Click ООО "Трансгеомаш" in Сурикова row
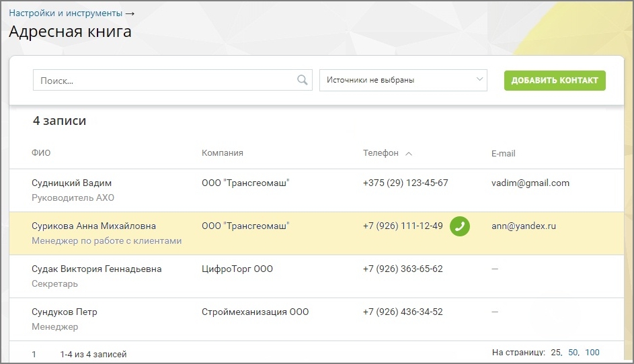The width and height of the screenshot is (634, 364). pyautogui.click(x=245, y=226)
